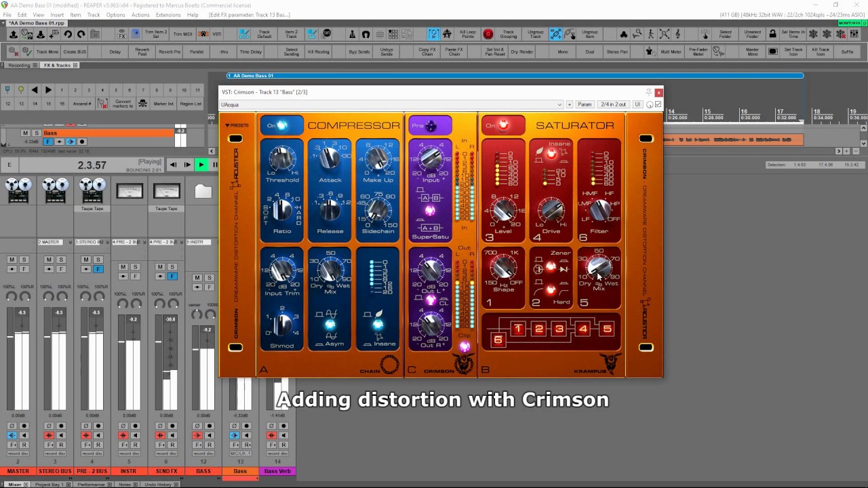This screenshot has width=868, height=488.
Task: Click the saturator Drive knob
Action: pos(551,211)
